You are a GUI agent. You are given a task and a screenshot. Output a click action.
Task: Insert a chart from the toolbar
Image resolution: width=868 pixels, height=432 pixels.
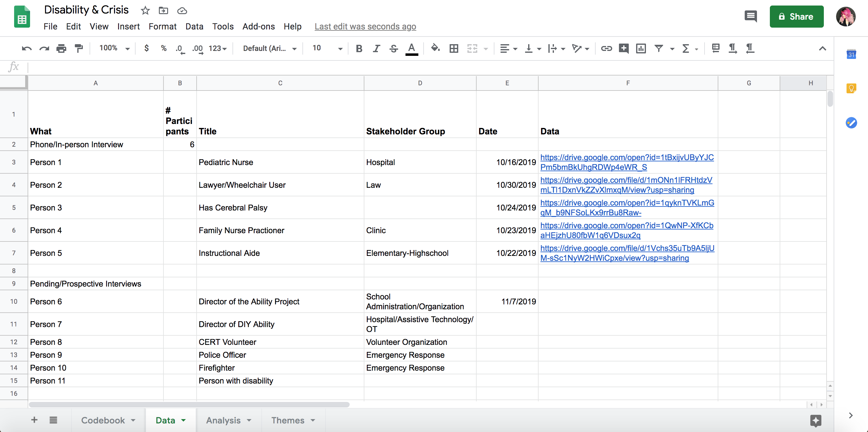640,48
